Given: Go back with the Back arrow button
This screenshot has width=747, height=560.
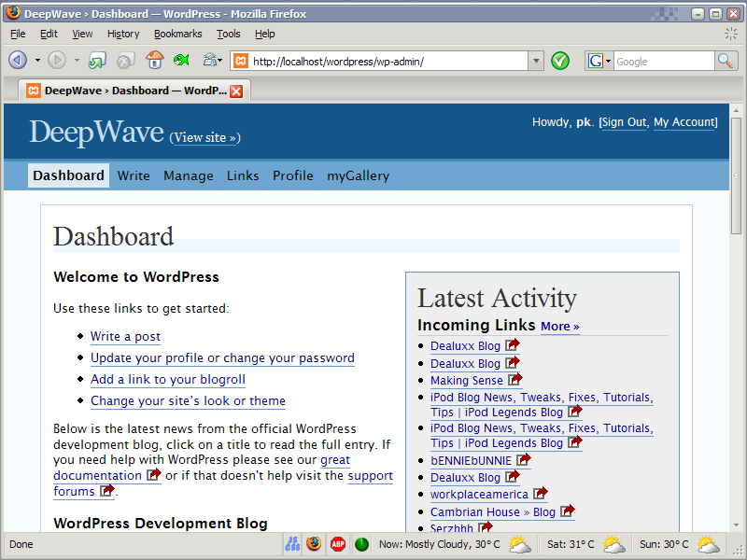Looking at the screenshot, I should click(x=18, y=61).
